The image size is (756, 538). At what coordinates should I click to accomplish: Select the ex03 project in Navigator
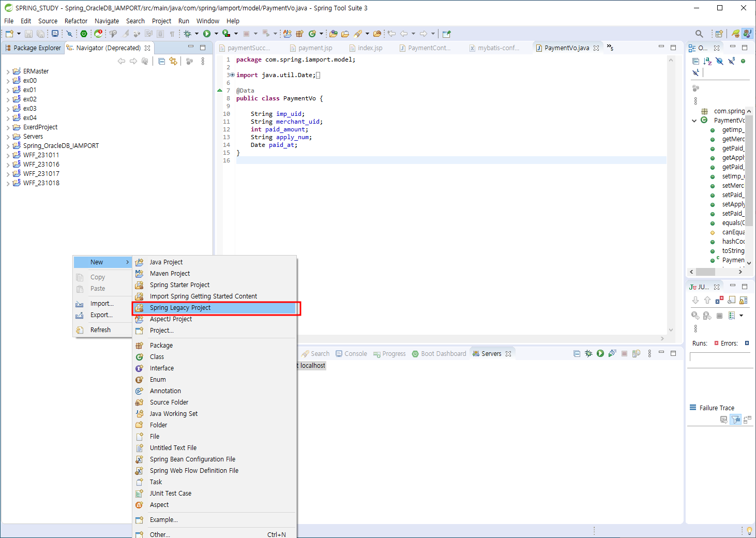click(x=29, y=109)
